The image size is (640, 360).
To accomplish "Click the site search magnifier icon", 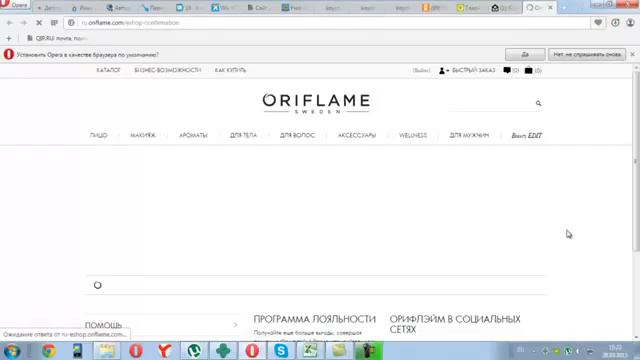I will pyautogui.click(x=538, y=103).
